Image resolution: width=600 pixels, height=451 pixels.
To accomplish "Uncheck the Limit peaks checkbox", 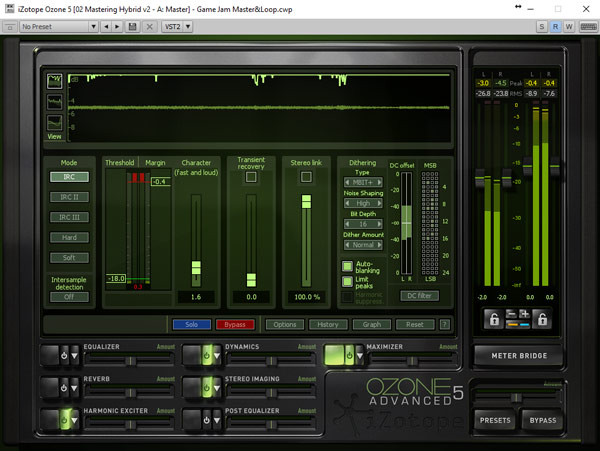I will pyautogui.click(x=347, y=283).
